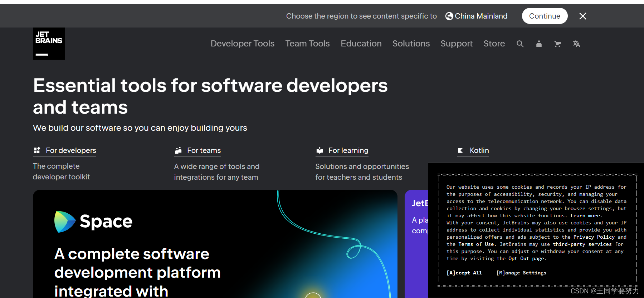This screenshot has width=644, height=298.
Task: Click the For teams people icon
Action: (x=178, y=150)
